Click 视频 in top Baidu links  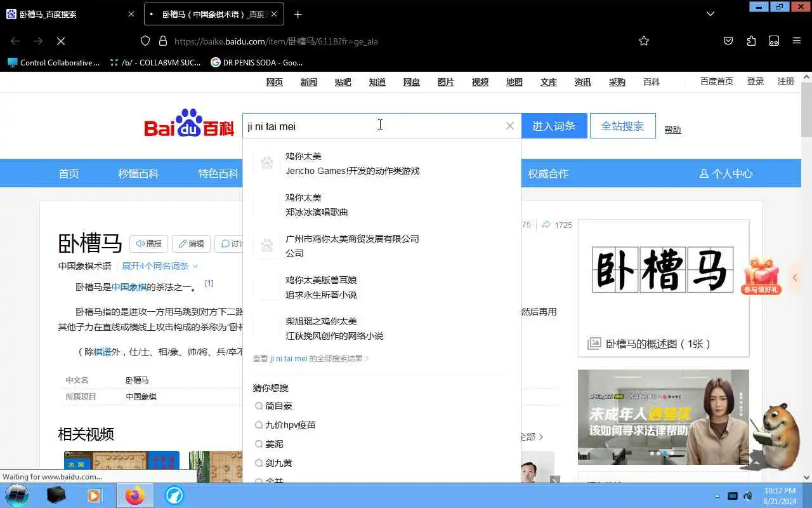click(480, 82)
